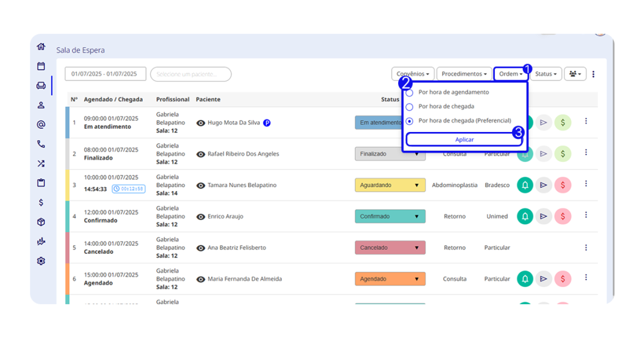Click send arrow icon for Tamara Nunes
Screen dimensions: 644x338
(x=543, y=185)
